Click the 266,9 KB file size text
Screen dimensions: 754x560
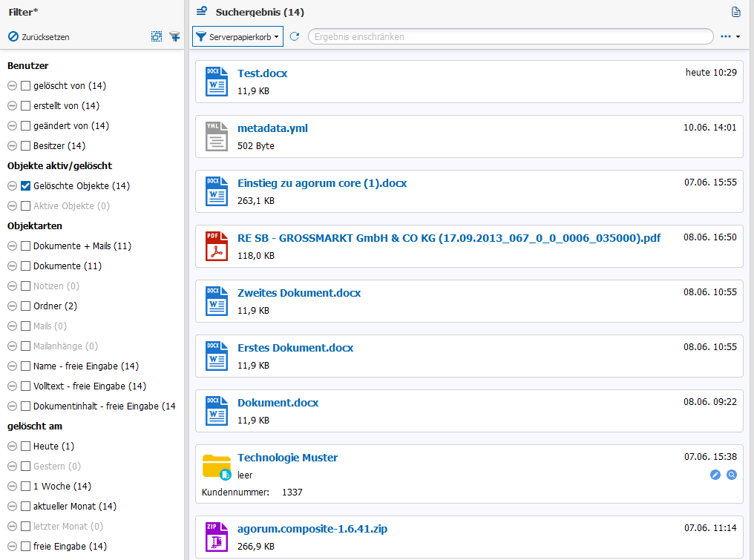pyautogui.click(x=256, y=547)
